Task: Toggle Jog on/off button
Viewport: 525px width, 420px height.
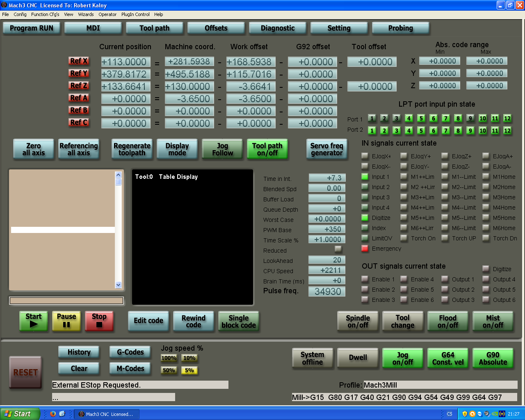Action: coord(402,358)
